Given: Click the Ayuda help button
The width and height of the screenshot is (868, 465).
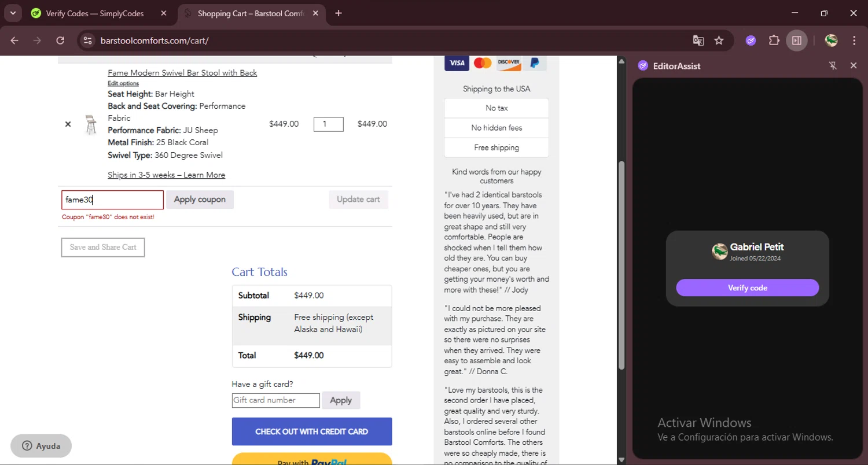Looking at the screenshot, I should 41,446.
